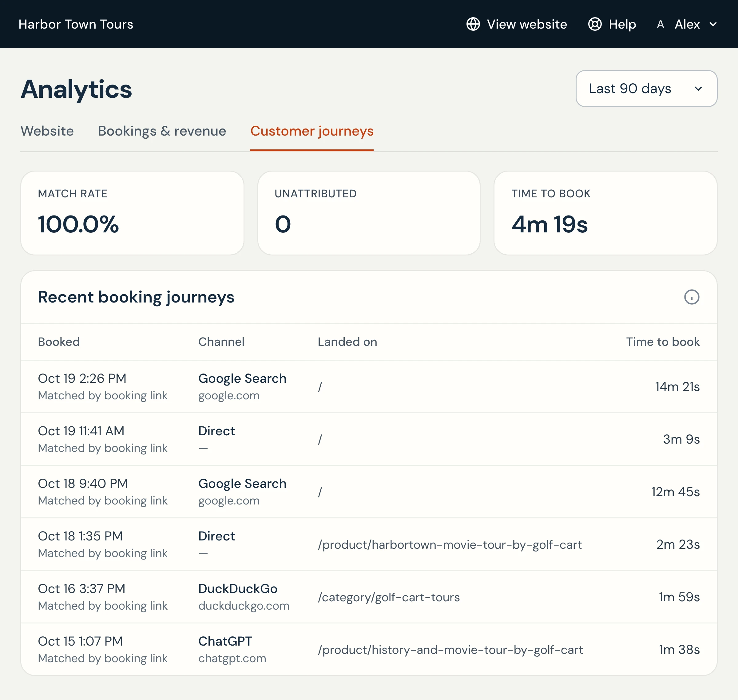Click the Channel column header
This screenshot has width=738, height=700.
[x=221, y=342]
